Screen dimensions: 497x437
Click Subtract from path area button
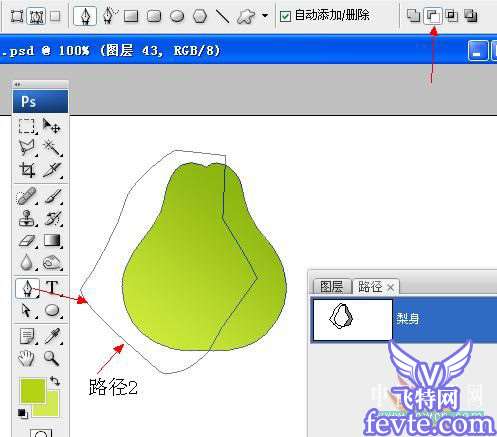tap(433, 16)
